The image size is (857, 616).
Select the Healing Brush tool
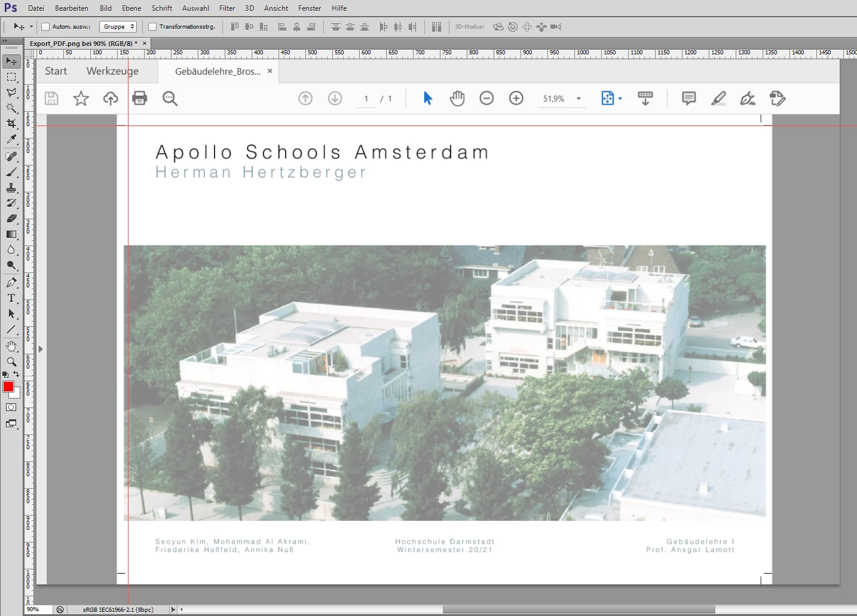tap(11, 157)
